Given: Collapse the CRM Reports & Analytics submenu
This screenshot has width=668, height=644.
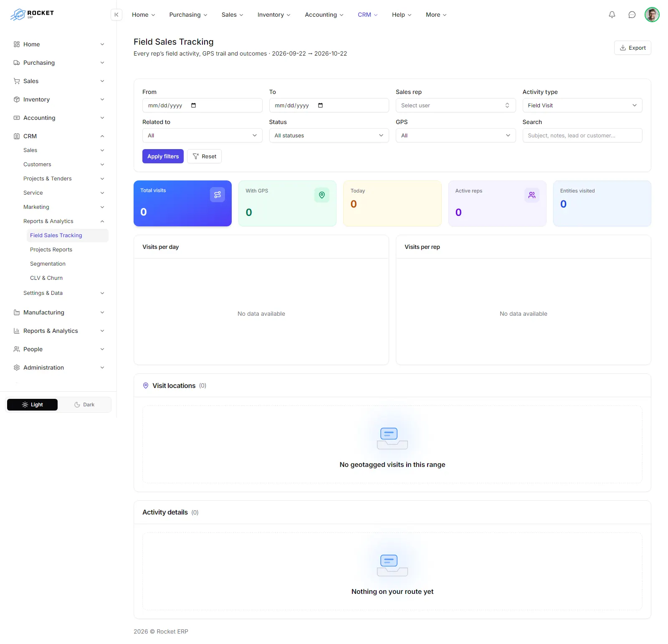Looking at the screenshot, I should (63, 221).
